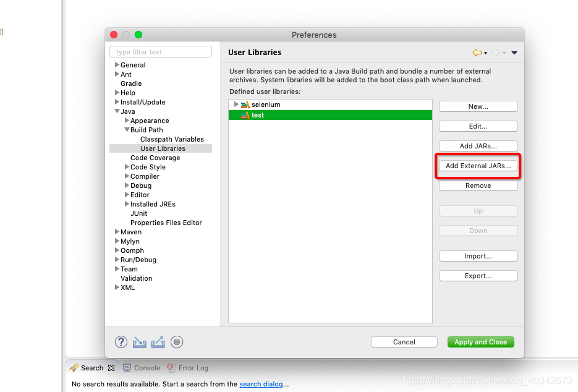Expand the XML node
The width and height of the screenshot is (578, 392).
coord(117,287)
